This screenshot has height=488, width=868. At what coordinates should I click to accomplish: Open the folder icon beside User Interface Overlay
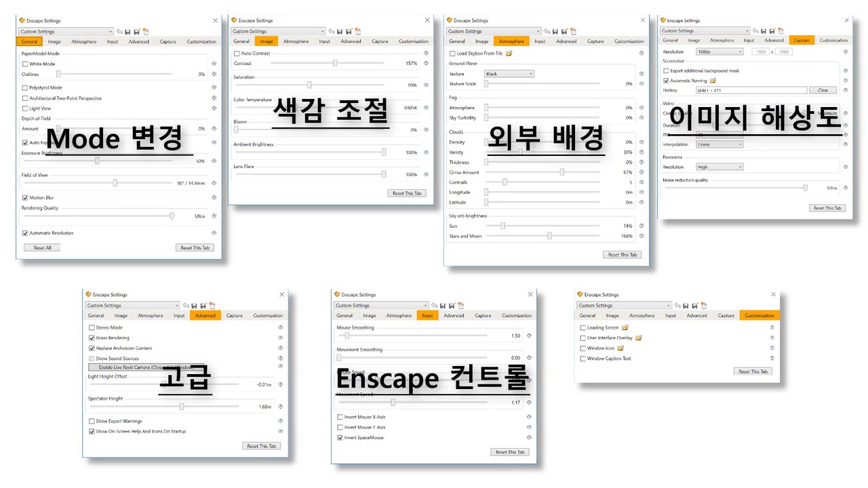pos(639,338)
